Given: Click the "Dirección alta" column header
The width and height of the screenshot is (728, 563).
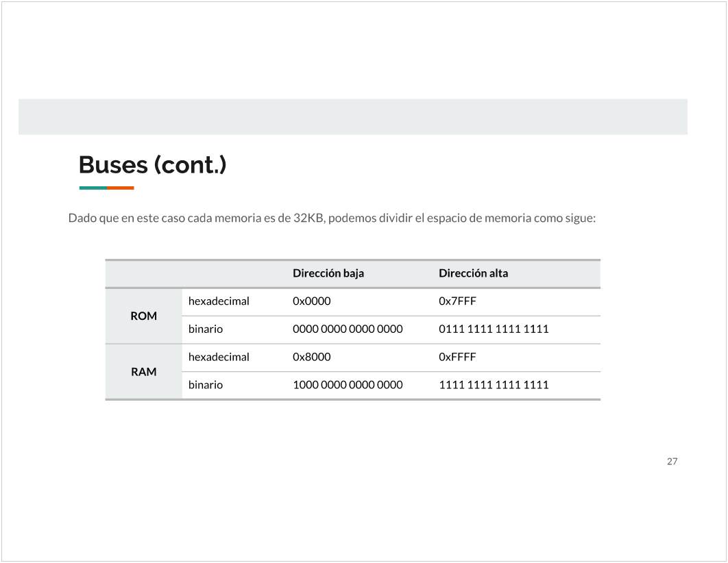Looking at the screenshot, I should 474,273.
